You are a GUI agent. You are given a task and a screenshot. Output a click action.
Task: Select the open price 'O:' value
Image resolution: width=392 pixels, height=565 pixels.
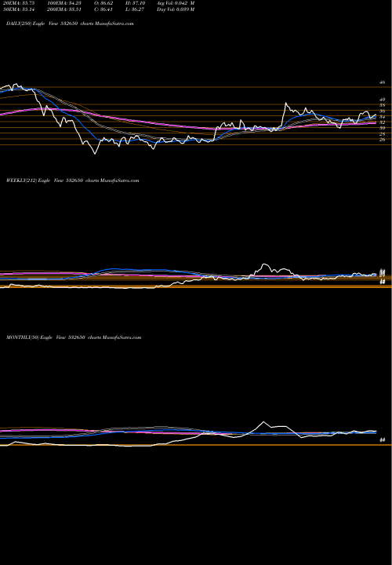(103, 3)
